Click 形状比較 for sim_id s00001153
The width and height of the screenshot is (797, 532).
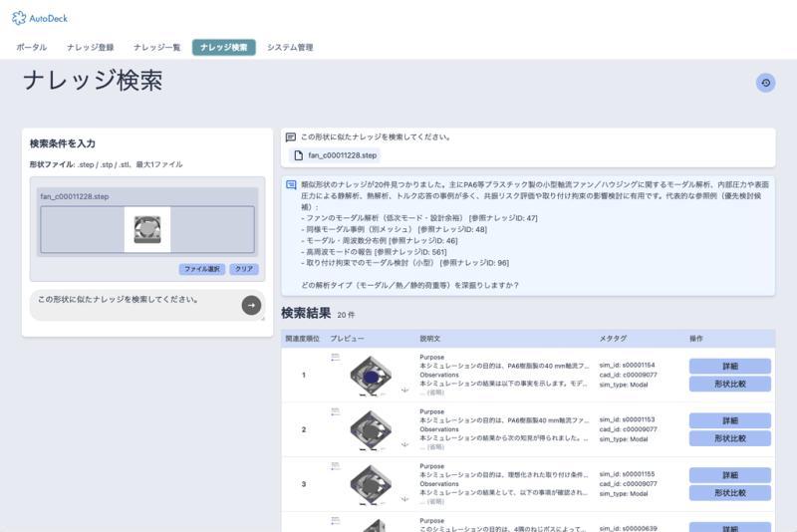(x=730, y=438)
